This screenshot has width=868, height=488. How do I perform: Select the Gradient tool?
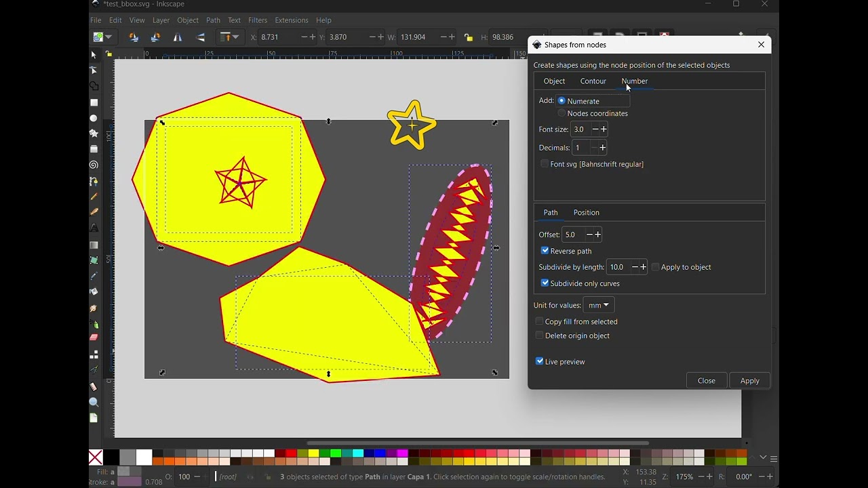point(94,245)
